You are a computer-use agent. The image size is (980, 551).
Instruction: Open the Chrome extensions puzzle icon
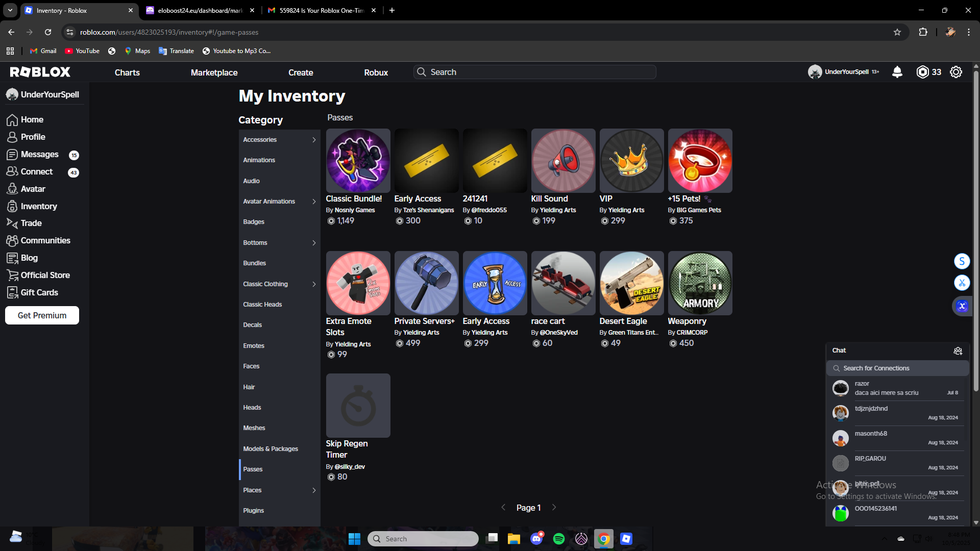923,32
